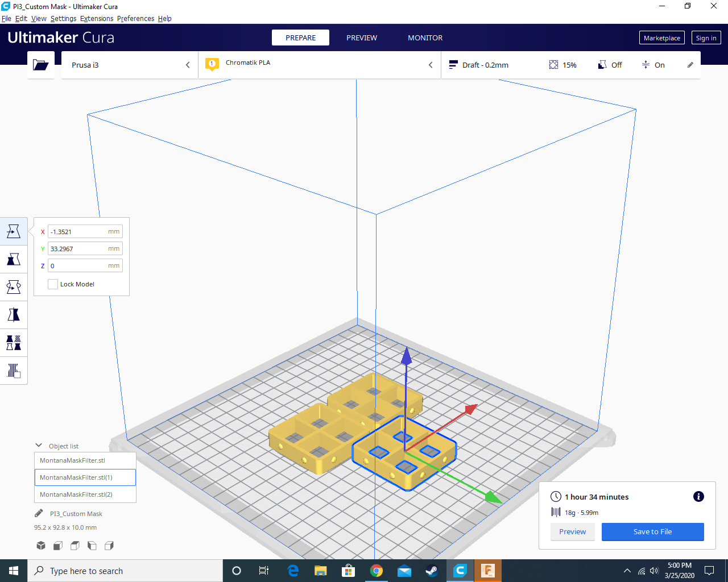
Task: Expand the Chromatik PLA material selector
Action: pos(320,65)
